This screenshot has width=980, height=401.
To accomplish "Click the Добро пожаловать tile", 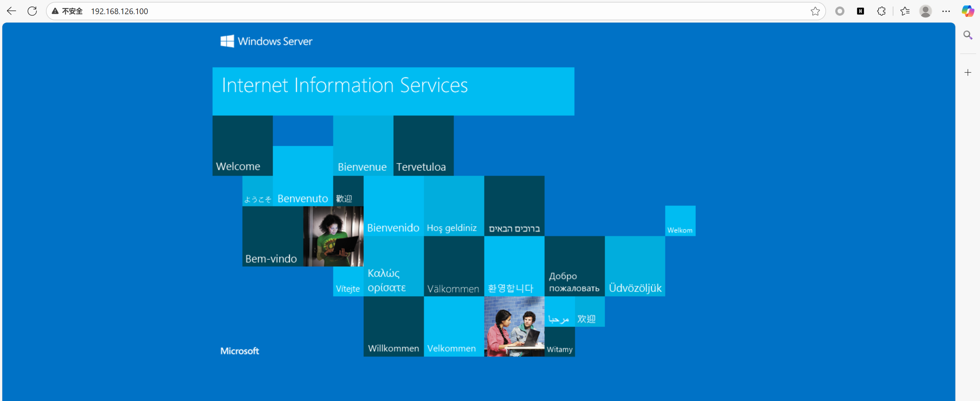I will [x=574, y=266].
